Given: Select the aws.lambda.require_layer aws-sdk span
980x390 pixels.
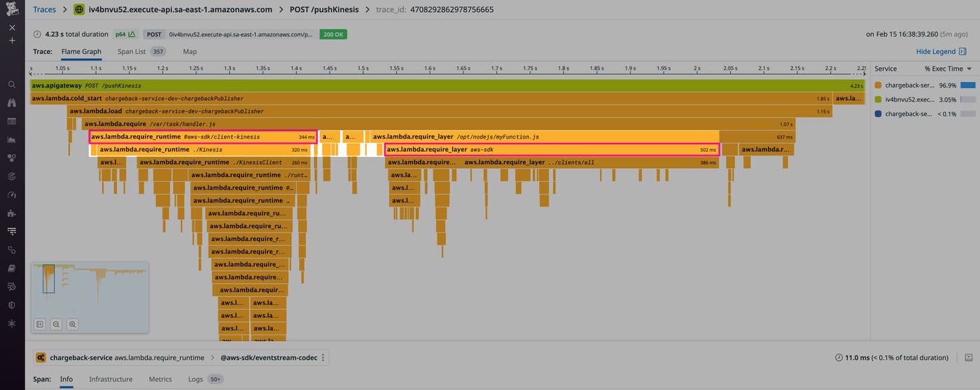Looking at the screenshot, I should click(x=552, y=149).
